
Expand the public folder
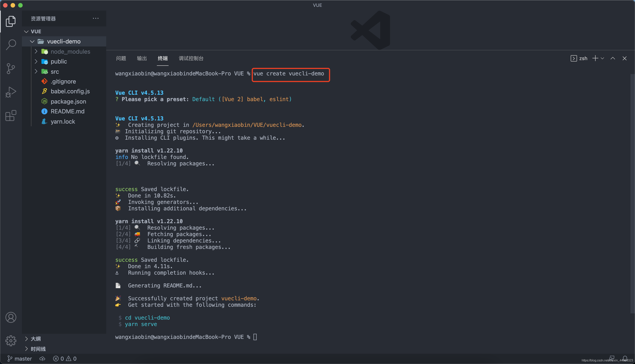[37, 61]
